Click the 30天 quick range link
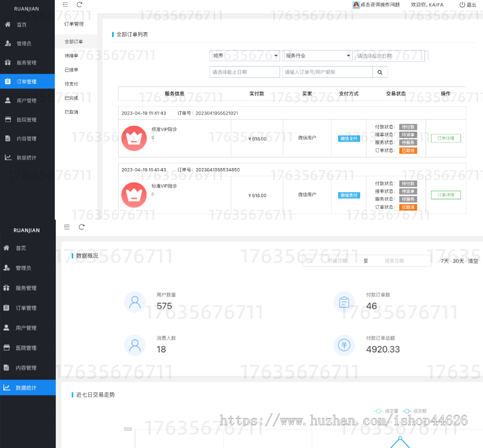Image resolution: width=483 pixels, height=448 pixels. point(458,261)
